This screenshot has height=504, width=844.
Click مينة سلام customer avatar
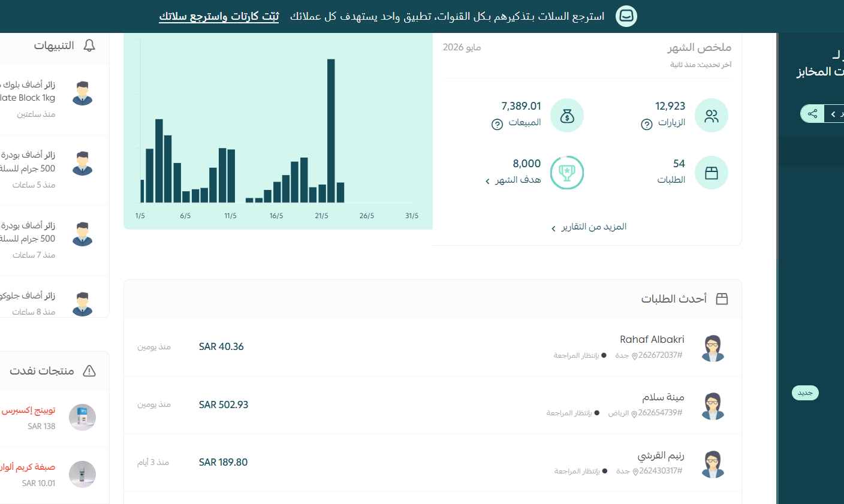(713, 406)
